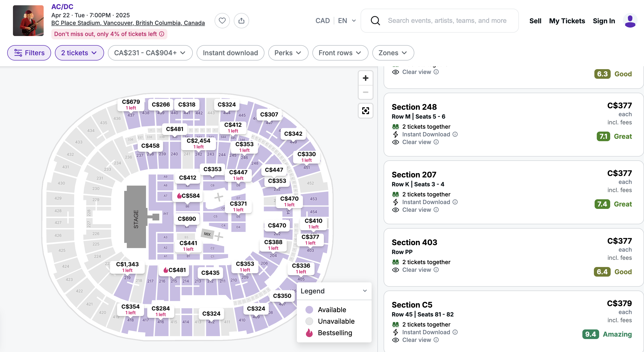Click the heart icon to favorite this event
The height and width of the screenshot is (352, 644).
coord(222,20)
